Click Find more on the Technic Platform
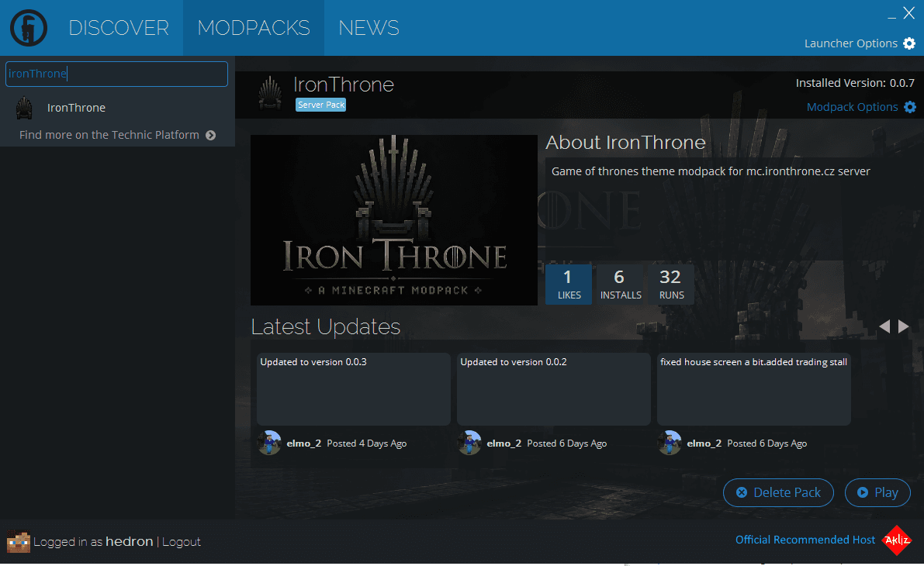The width and height of the screenshot is (924, 566). [109, 135]
